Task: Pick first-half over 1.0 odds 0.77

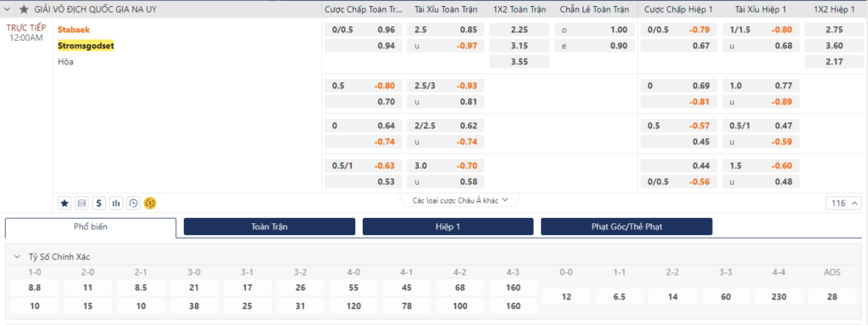Action: click(x=760, y=86)
